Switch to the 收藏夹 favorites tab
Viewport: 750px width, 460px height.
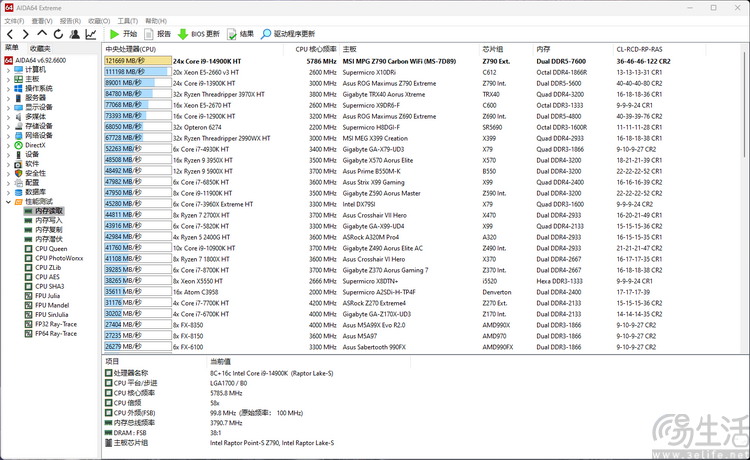coord(40,47)
